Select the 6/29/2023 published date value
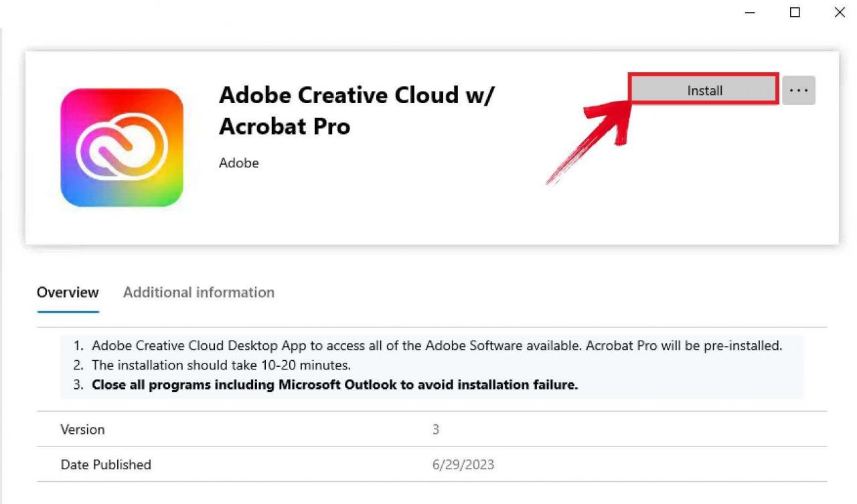Image resolution: width=857 pixels, height=504 pixels. point(463,465)
